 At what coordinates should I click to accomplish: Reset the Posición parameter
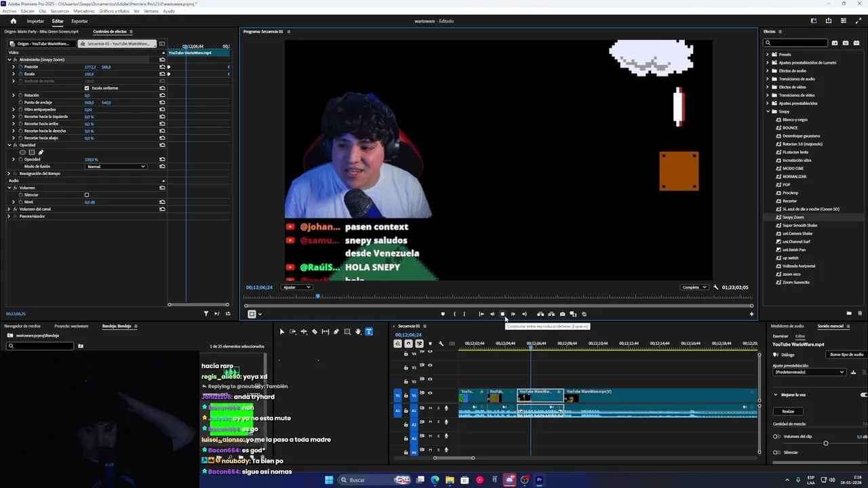[162, 66]
